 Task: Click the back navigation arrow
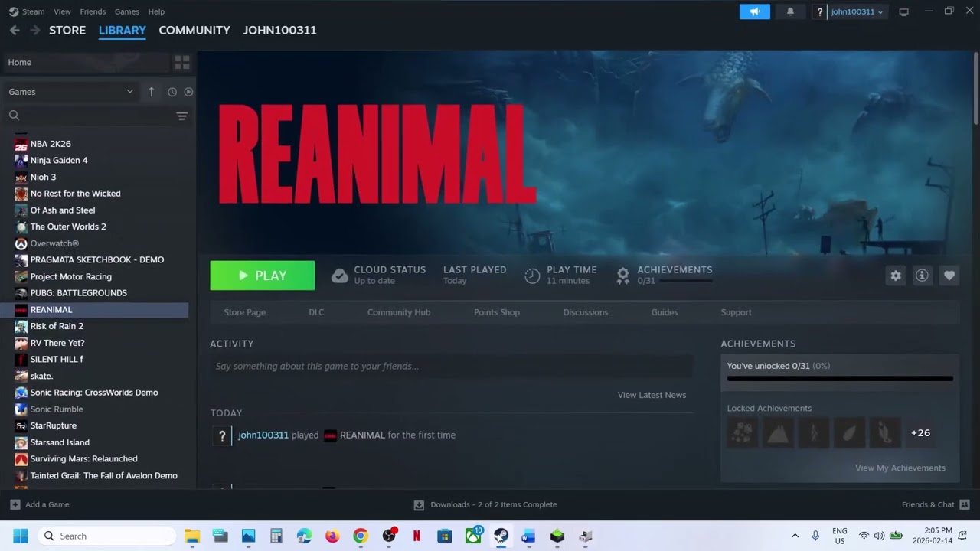tap(15, 30)
